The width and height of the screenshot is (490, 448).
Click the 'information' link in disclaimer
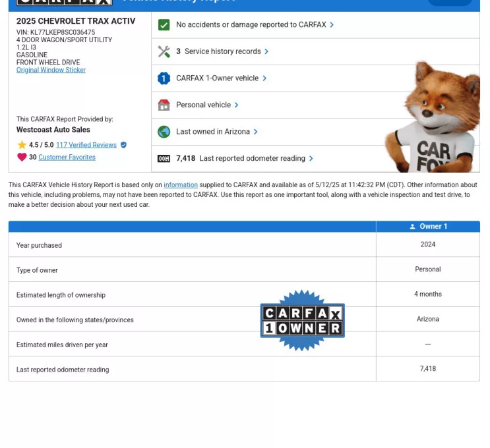(x=181, y=185)
